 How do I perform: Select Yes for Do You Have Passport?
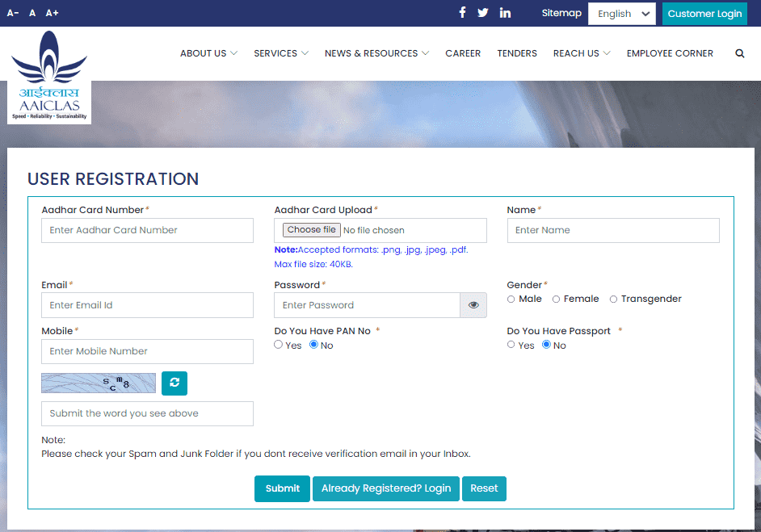pyautogui.click(x=511, y=345)
